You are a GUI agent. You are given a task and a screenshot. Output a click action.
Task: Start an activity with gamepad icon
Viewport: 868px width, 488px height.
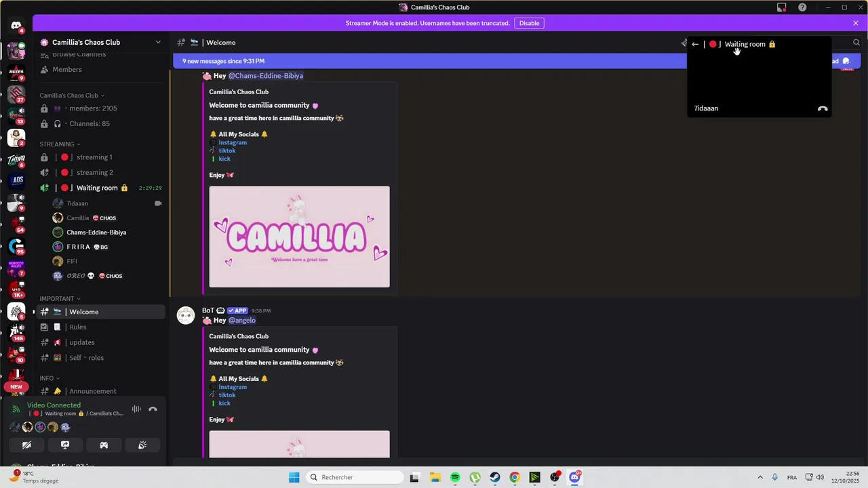point(104,445)
